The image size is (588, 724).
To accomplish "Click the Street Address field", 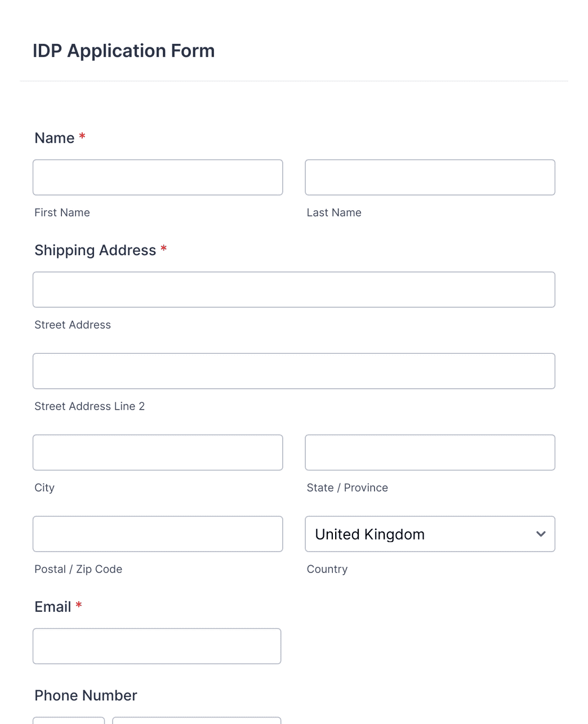I will tap(294, 289).
